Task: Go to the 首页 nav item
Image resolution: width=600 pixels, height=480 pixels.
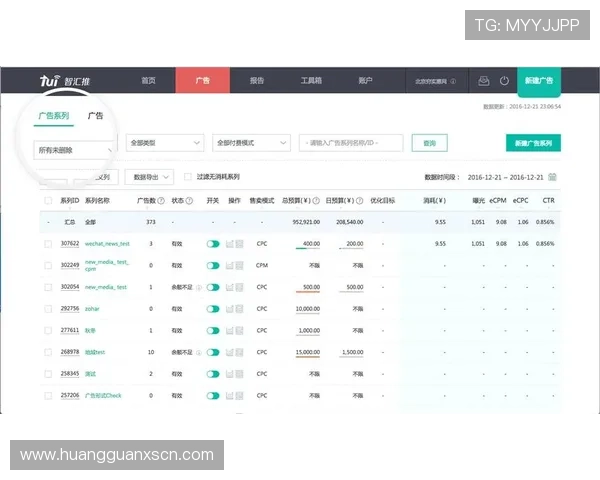Action: point(148,80)
